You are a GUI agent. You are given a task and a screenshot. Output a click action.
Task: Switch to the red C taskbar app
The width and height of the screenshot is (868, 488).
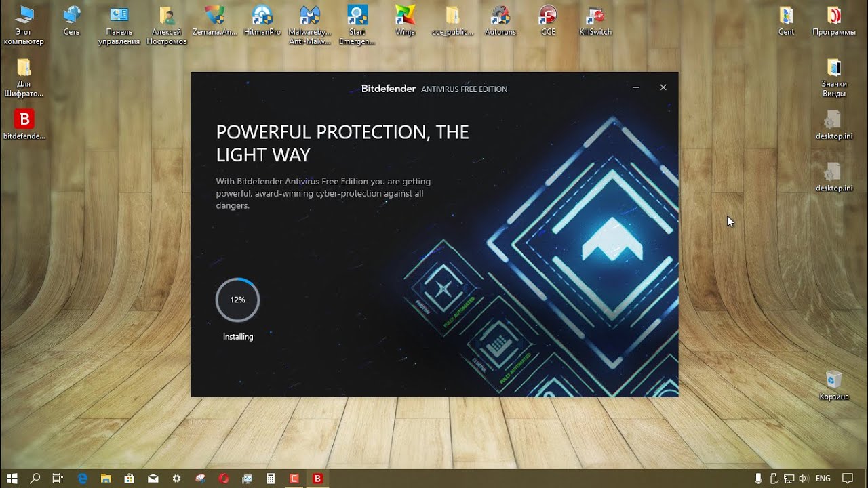(x=294, y=479)
